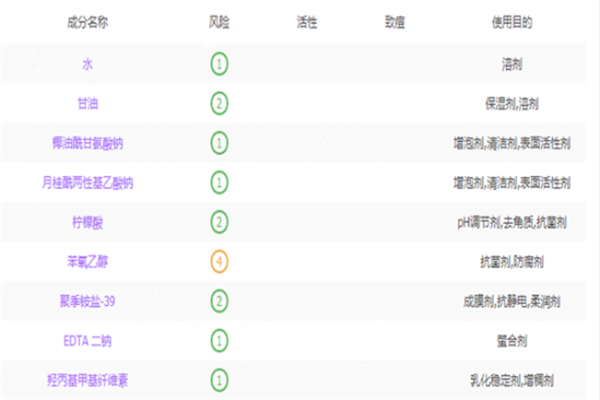Click the 成分名称 column header
Screen dimensions: 600x400
[88, 22]
